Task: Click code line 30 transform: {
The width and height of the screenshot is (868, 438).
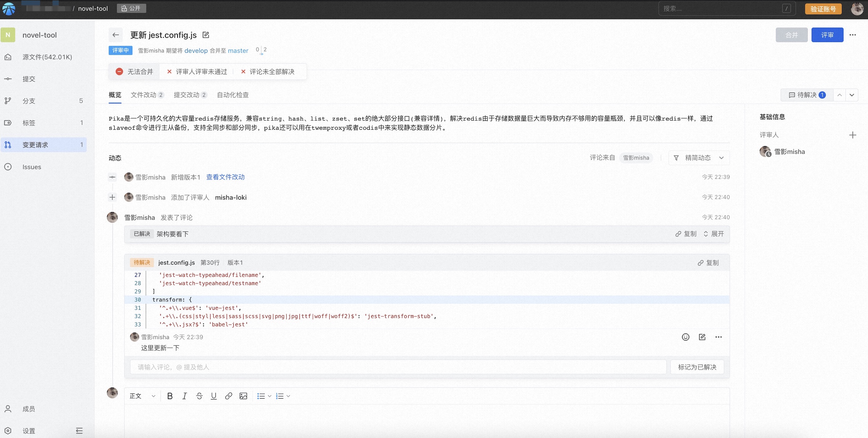Action: [427, 300]
